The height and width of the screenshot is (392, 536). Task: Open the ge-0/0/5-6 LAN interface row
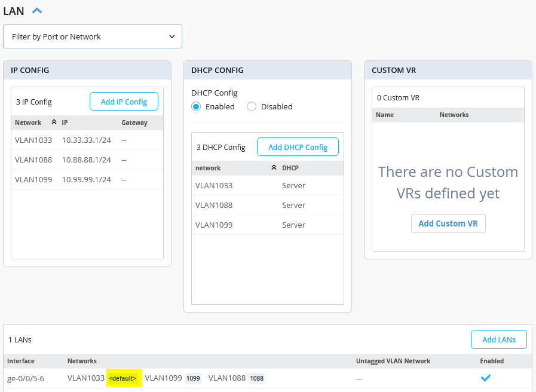point(268,378)
